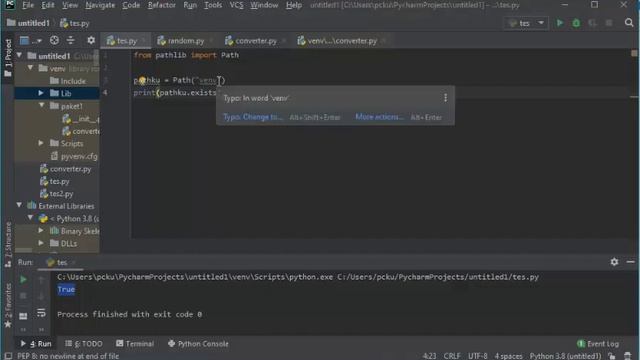
Task: Collapse External Libraries node
Action: click(x=19, y=205)
